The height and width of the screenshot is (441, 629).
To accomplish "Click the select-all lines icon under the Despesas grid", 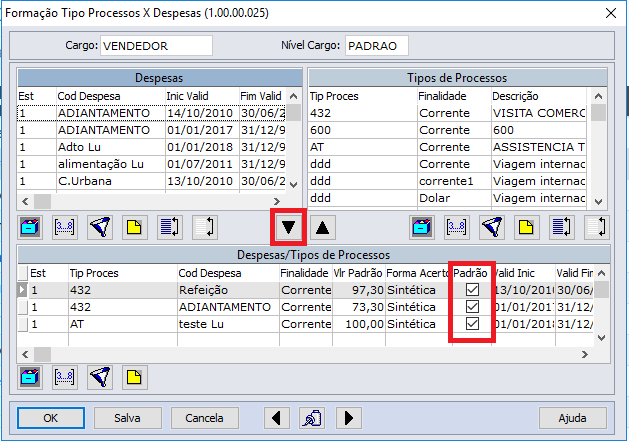I will tap(169, 228).
